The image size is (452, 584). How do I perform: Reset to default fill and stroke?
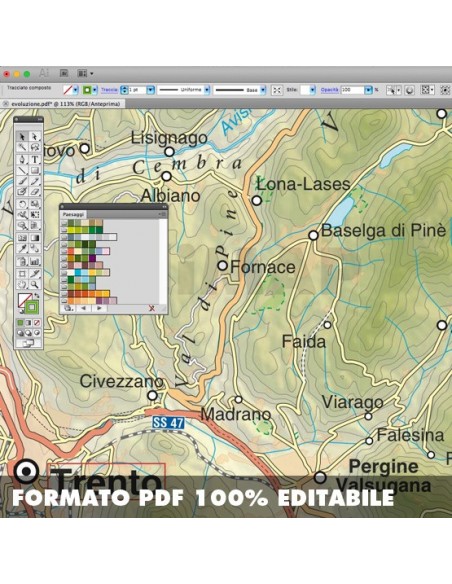(x=21, y=311)
